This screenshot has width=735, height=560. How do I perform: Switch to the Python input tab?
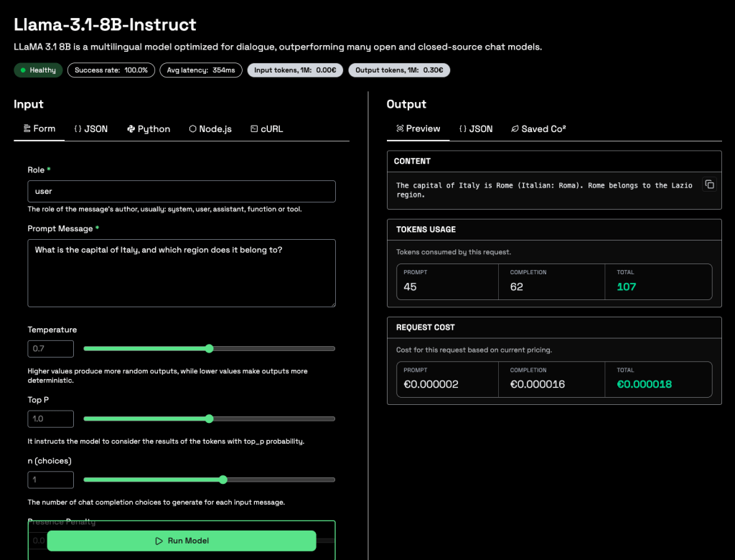click(149, 129)
